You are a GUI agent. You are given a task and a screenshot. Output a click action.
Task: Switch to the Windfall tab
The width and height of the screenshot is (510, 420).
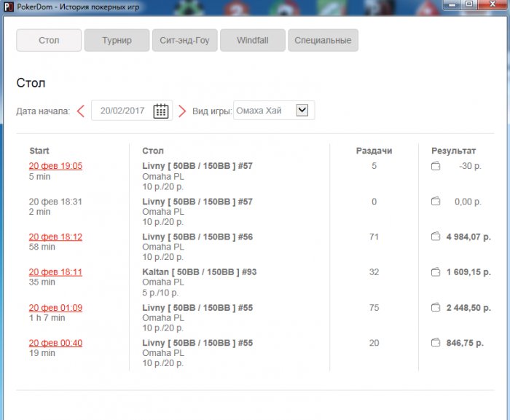253,40
